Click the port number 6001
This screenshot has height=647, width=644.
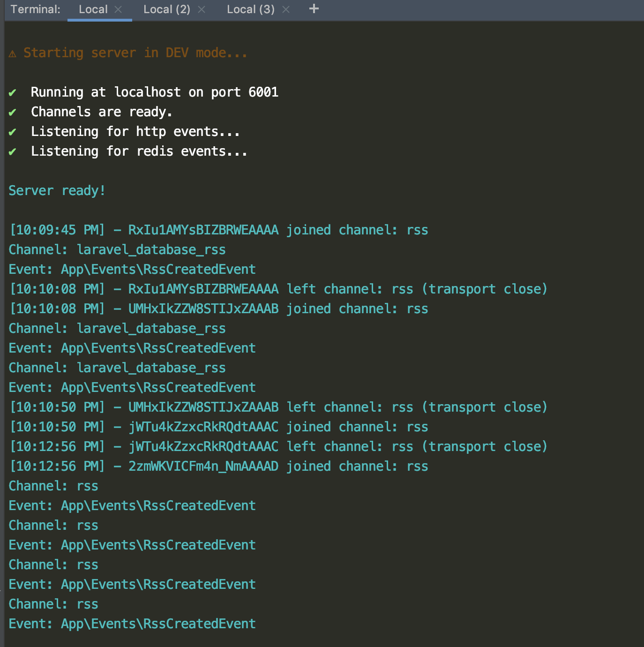(263, 92)
